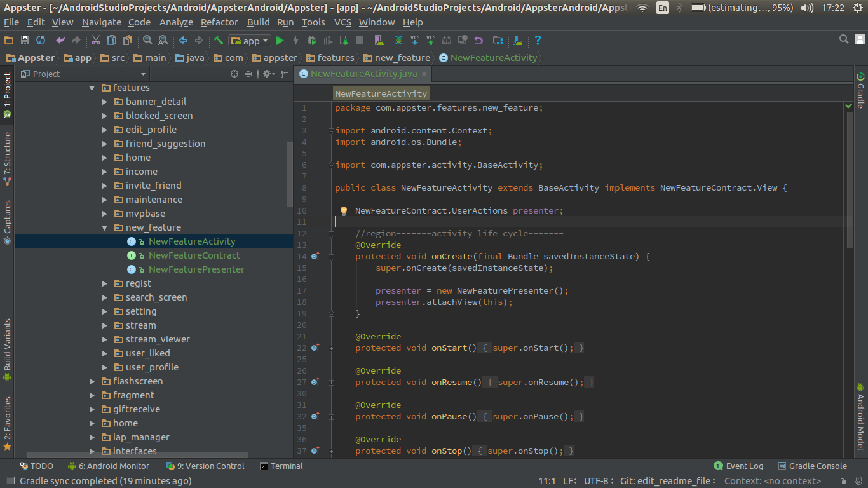The image size is (868, 488).
Task: Open the Refactor menu
Action: click(219, 22)
